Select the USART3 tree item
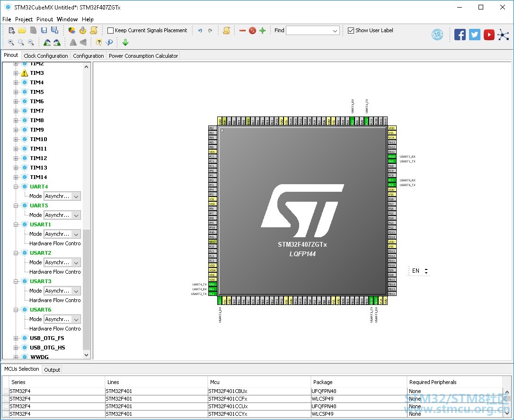This screenshot has width=514, height=420. [x=41, y=281]
